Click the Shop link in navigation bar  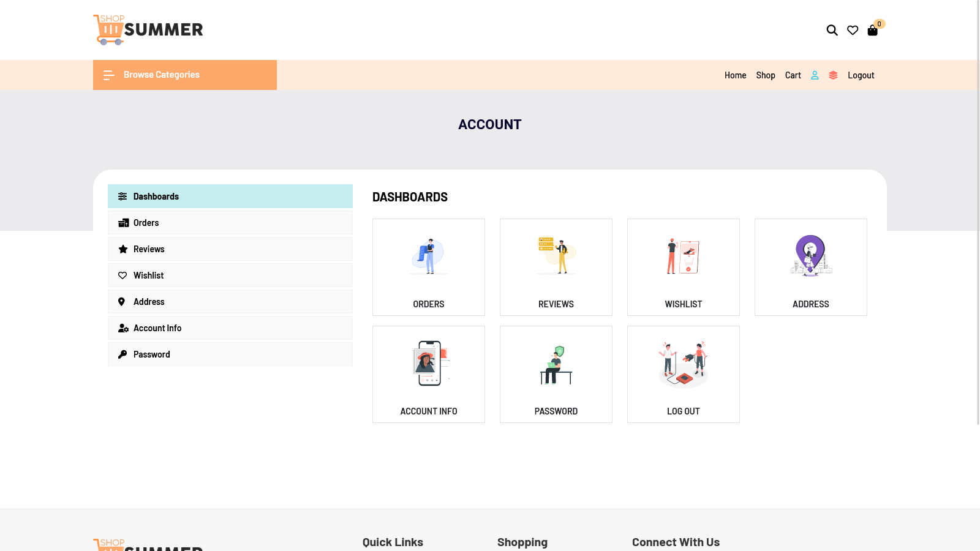click(x=766, y=75)
